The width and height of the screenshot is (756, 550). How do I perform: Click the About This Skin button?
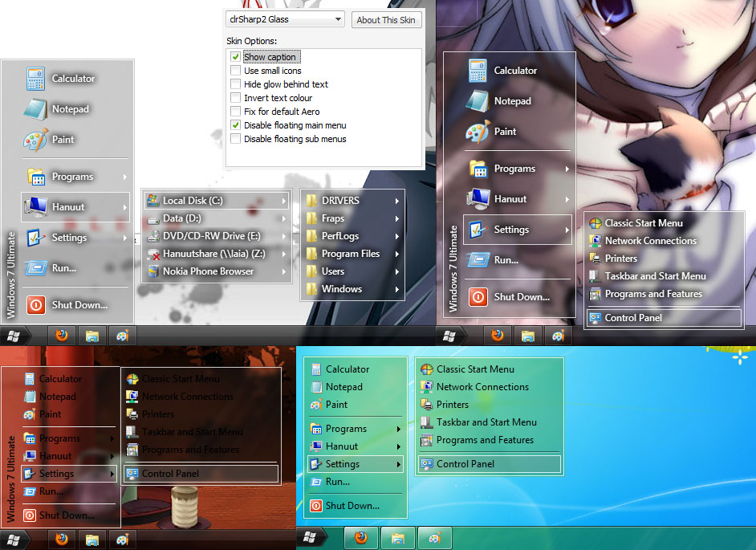386,20
